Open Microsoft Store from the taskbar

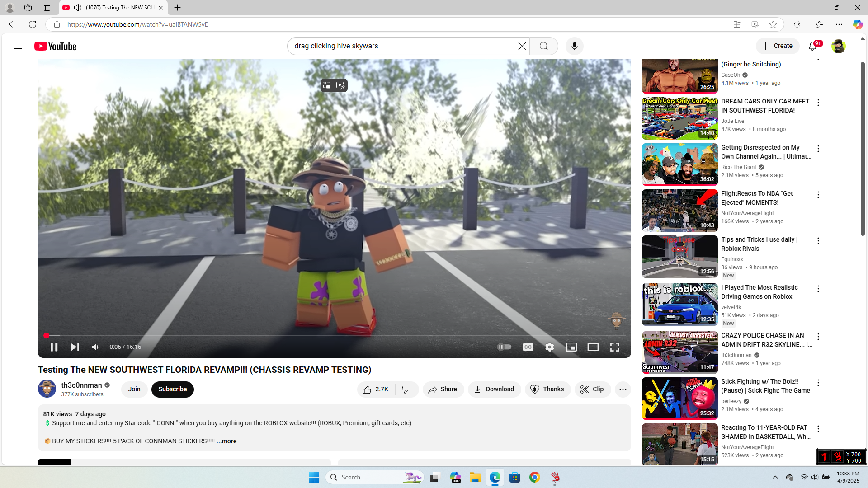point(514,477)
